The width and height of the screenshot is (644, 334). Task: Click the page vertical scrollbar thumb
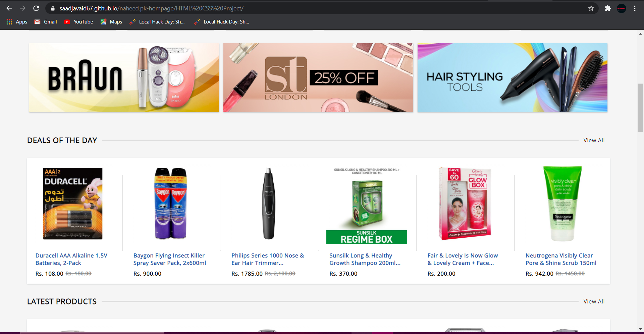640,107
